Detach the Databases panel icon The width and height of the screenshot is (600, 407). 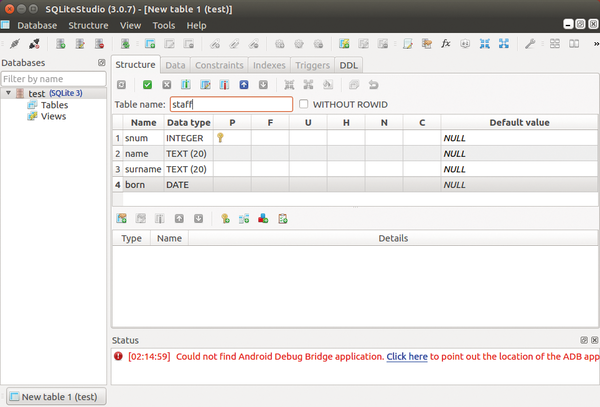pyautogui.click(x=101, y=62)
